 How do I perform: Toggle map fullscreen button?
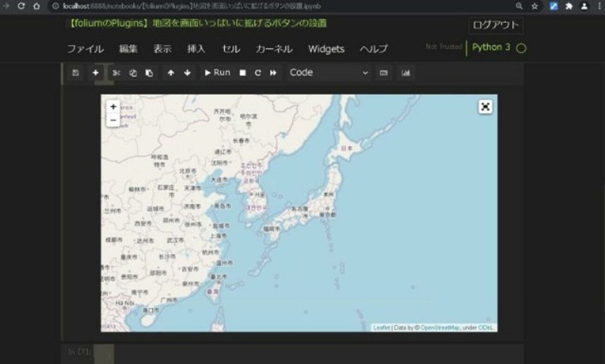(x=485, y=107)
